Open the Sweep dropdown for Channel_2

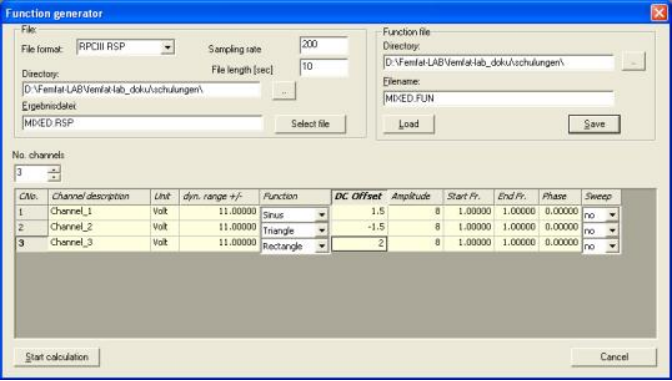(612, 231)
